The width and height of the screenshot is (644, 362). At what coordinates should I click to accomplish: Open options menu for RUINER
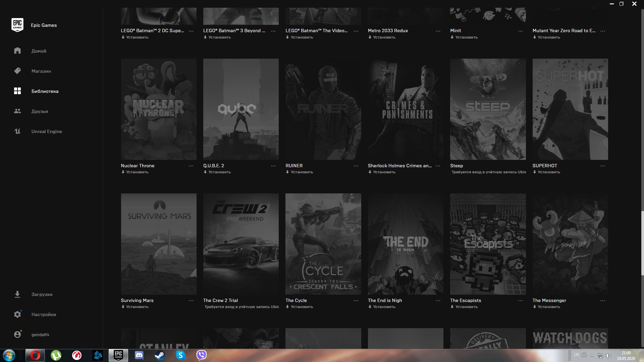(x=356, y=166)
